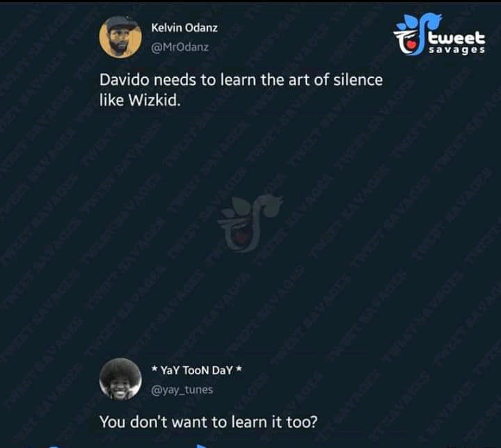Open the @yay_tunes handle link

coord(182,390)
